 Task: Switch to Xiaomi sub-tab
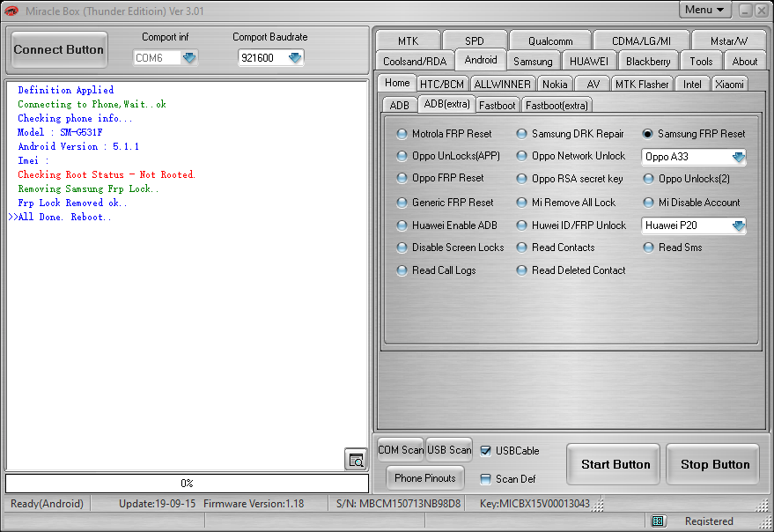[729, 84]
